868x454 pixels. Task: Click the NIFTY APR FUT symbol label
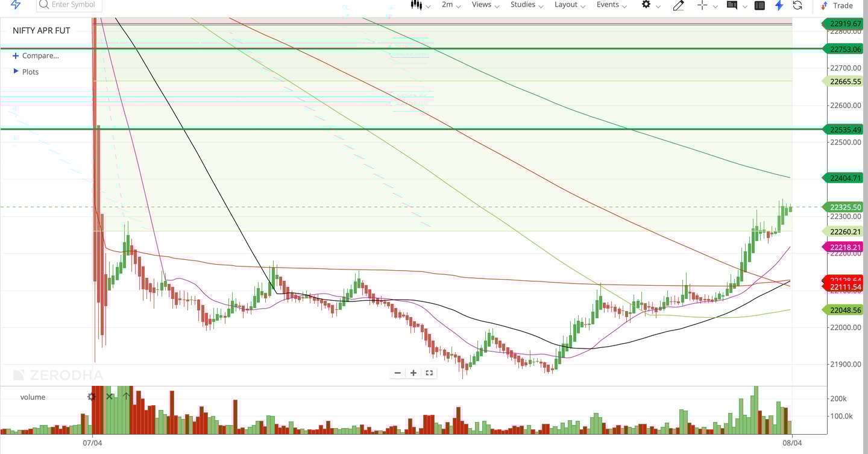click(42, 31)
